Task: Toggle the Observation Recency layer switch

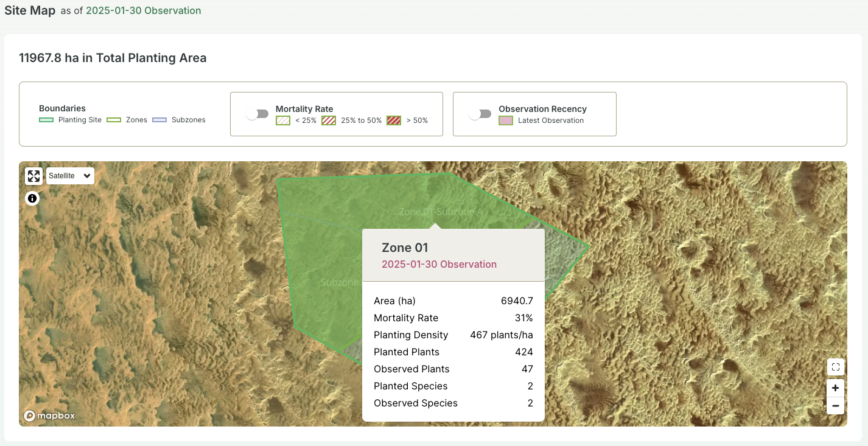Action: point(480,114)
